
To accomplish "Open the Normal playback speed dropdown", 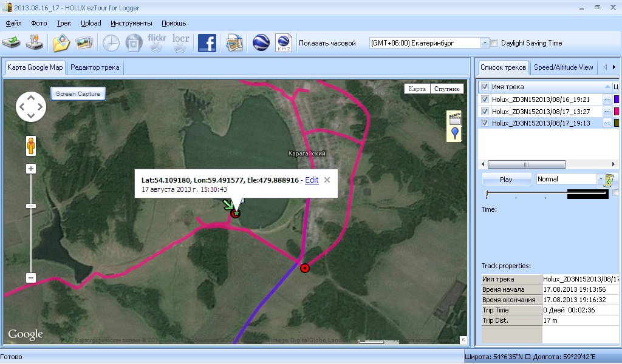I will [600, 179].
